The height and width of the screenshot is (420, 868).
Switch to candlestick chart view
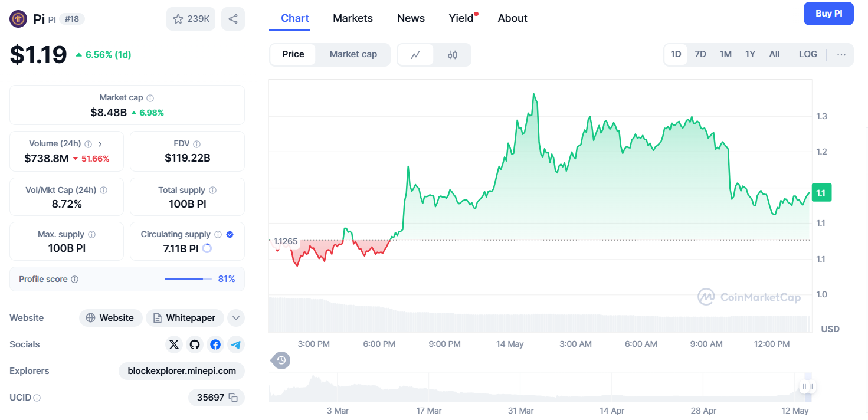tap(453, 55)
